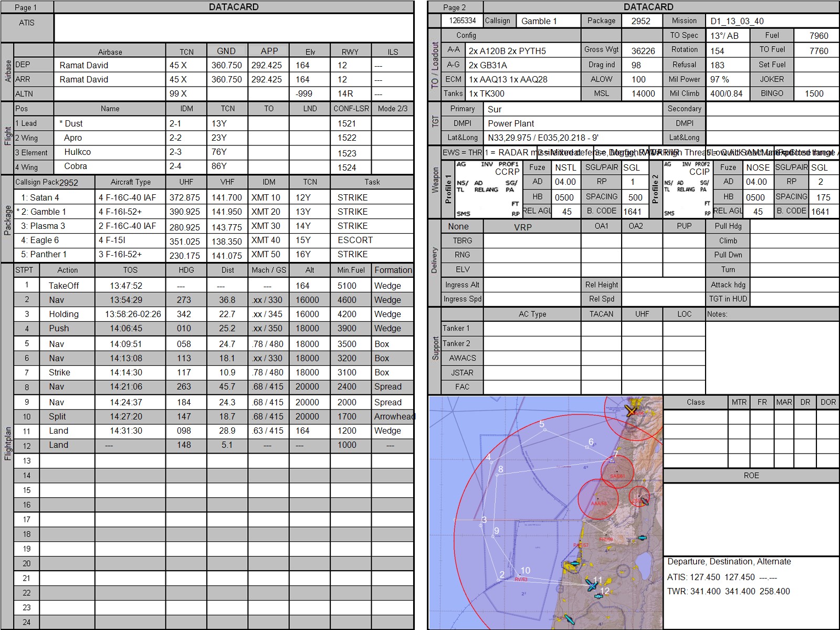Click the cyan runway icon near waypoint 12
Screen dimensions: 840x630
(x=598, y=596)
